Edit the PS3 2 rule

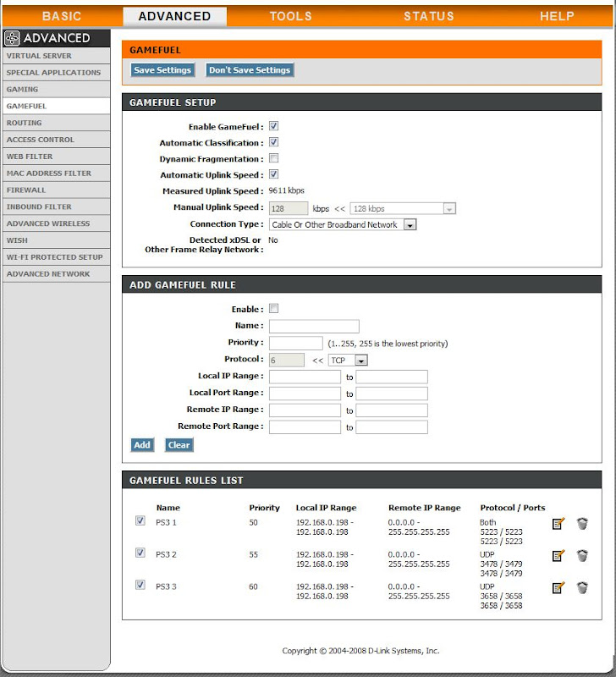(558, 556)
